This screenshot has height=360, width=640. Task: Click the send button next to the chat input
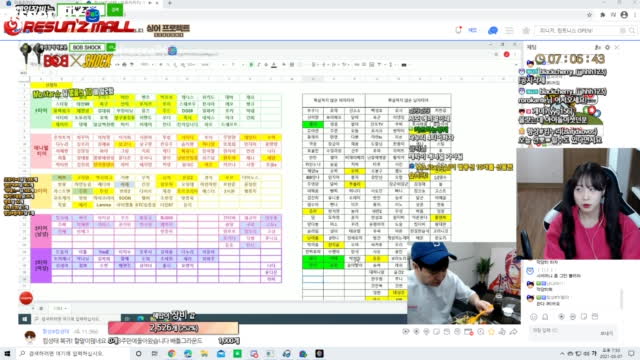[x=607, y=333]
